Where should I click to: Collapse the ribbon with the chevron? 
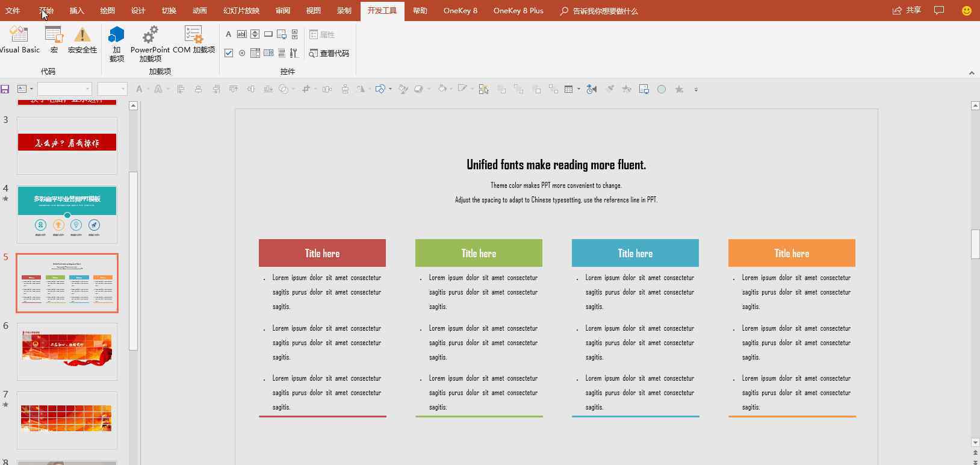(972, 73)
